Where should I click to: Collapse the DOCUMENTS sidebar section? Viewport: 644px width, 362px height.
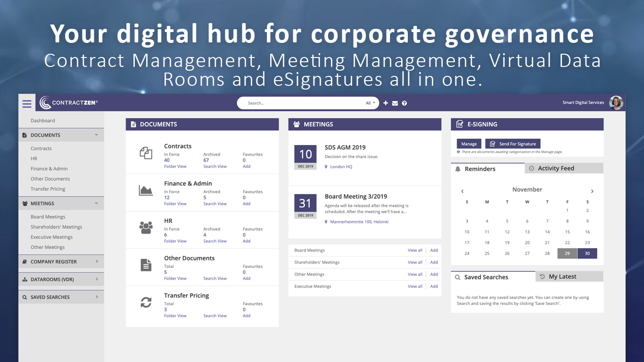tap(96, 135)
